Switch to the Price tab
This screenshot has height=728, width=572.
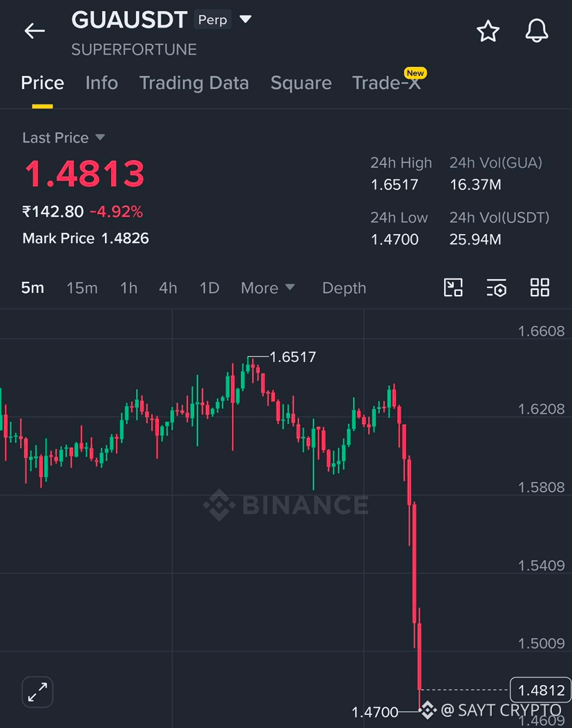pos(42,83)
